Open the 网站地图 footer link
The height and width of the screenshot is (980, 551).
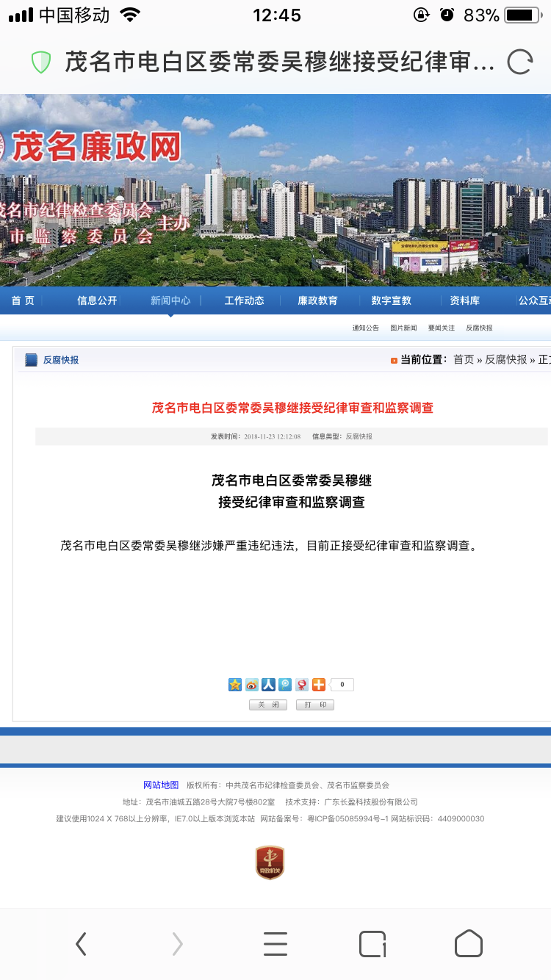(x=161, y=785)
